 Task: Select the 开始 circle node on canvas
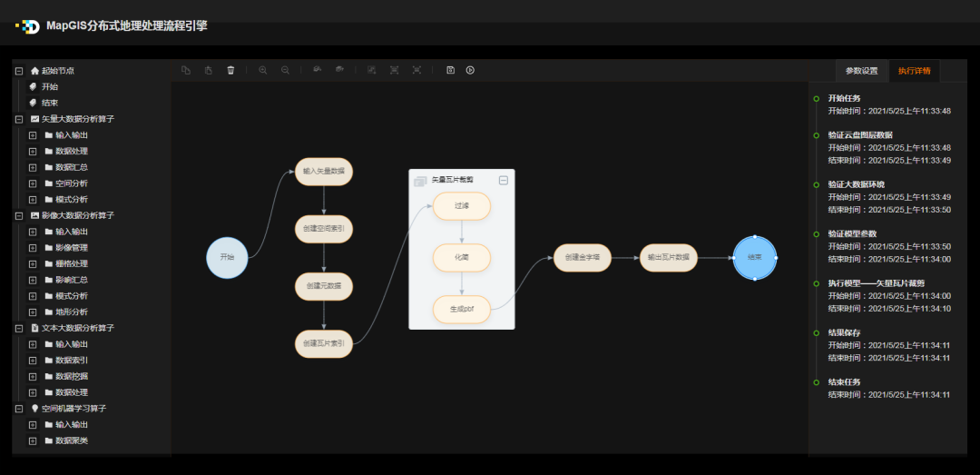(x=227, y=257)
